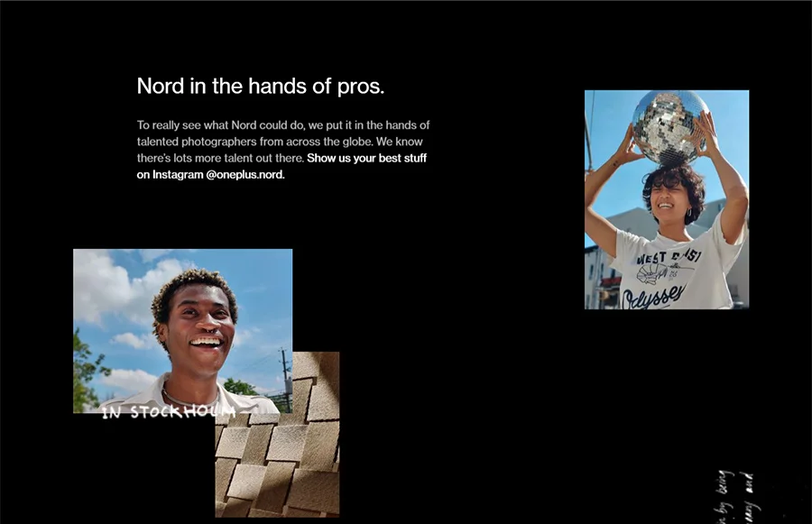Click the handwritten "IN STOCKHOLM" caption
This screenshot has width=812, height=524.
point(169,412)
